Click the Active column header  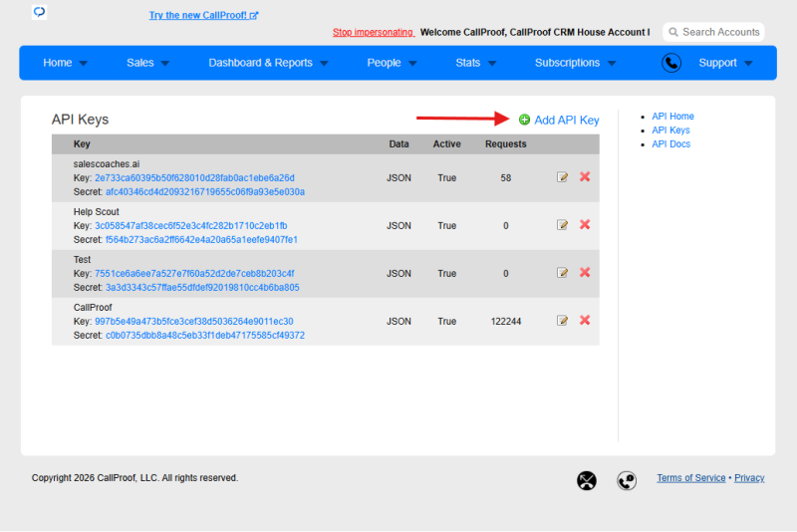446,143
